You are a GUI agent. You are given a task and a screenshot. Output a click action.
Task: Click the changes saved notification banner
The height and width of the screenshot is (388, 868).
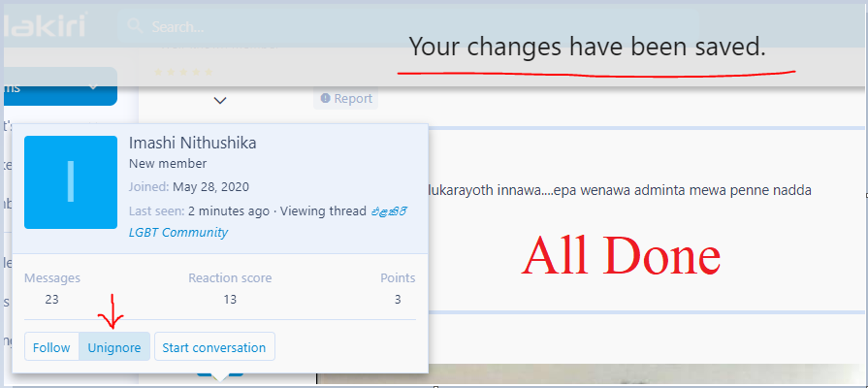tap(588, 48)
